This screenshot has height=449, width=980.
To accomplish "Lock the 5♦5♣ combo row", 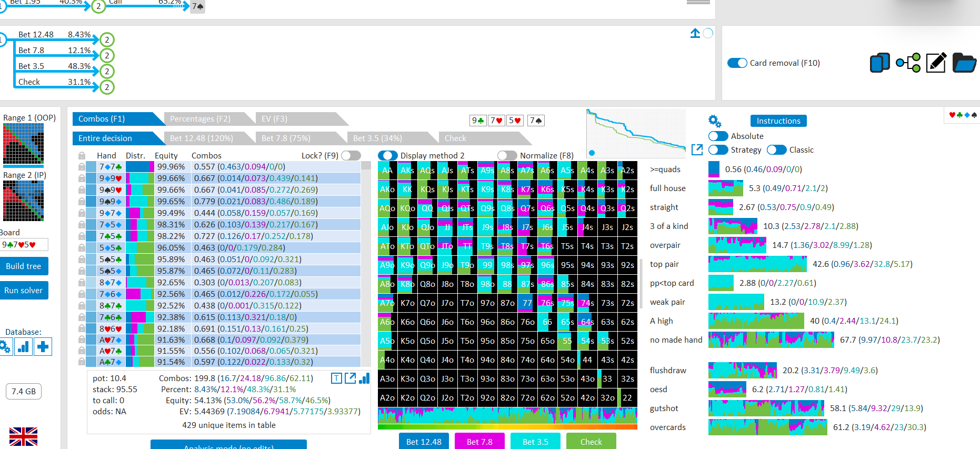I will (x=82, y=248).
